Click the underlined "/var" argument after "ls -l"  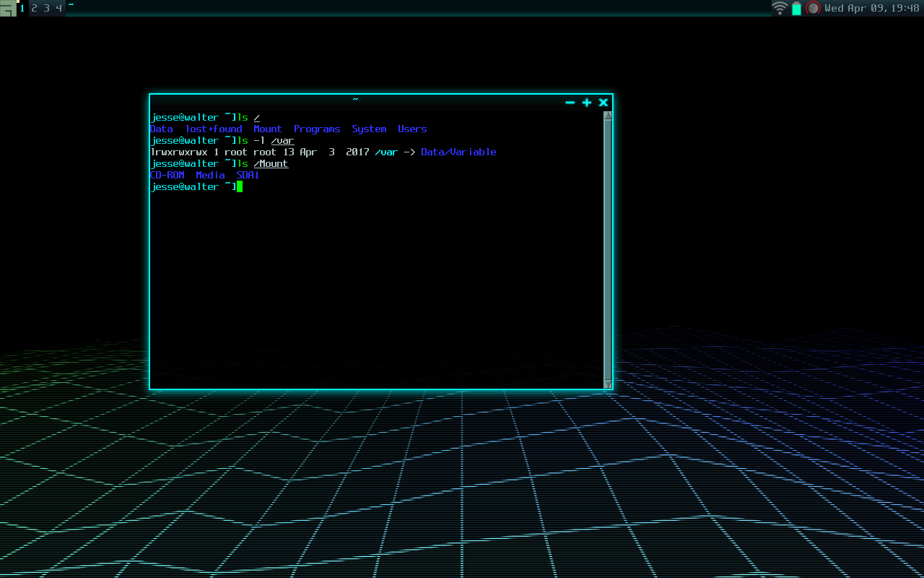pyautogui.click(x=282, y=141)
